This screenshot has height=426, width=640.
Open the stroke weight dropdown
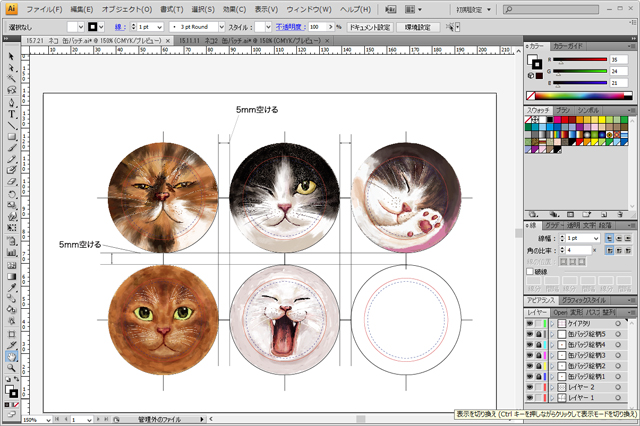tap(160, 26)
